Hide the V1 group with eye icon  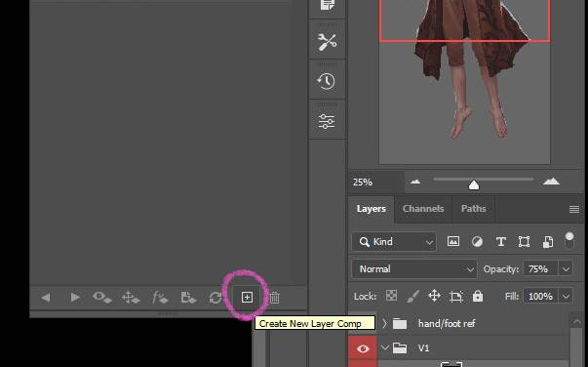[x=363, y=348]
